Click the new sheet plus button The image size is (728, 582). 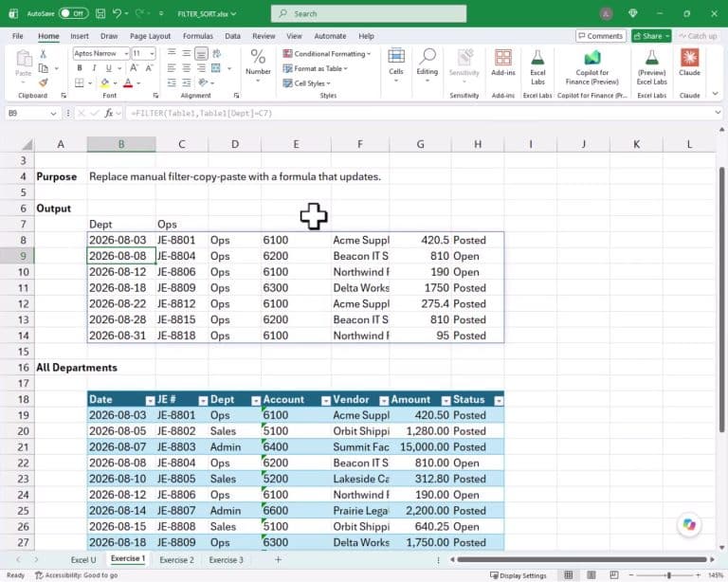[278, 560]
